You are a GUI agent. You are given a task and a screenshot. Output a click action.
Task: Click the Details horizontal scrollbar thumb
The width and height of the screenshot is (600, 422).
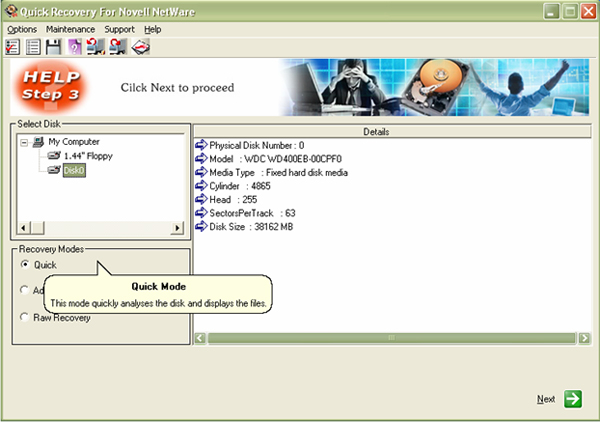391,338
